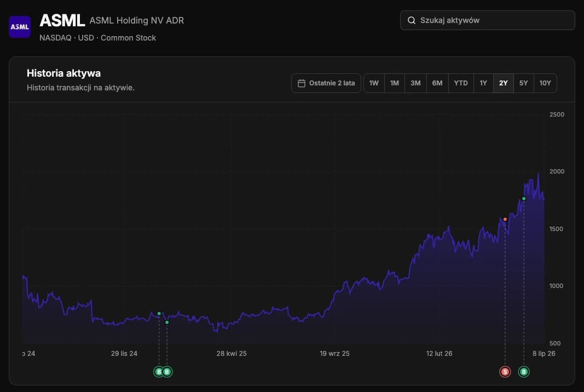Click the ASML logo icon
Viewport: 584px width, 392px height.
(20, 27)
